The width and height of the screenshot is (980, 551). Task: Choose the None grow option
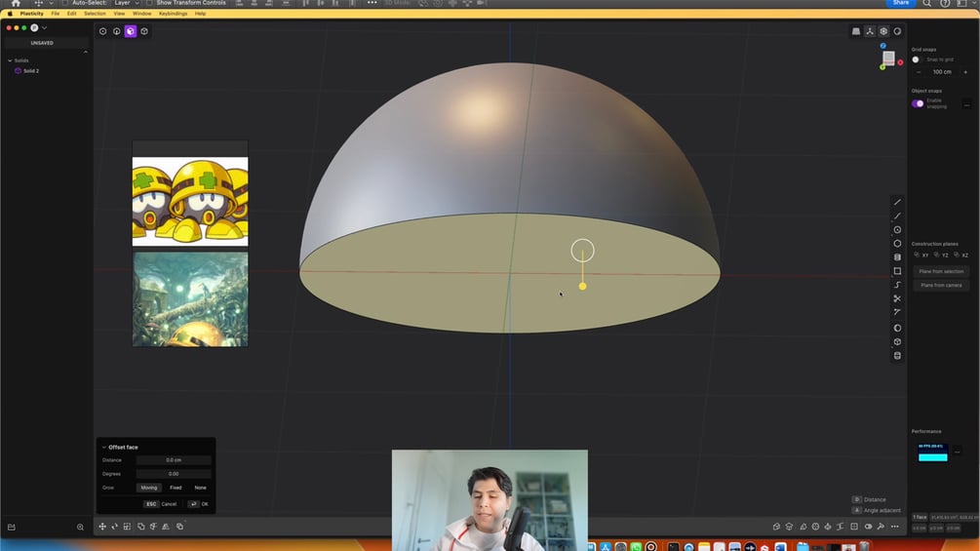click(x=200, y=488)
